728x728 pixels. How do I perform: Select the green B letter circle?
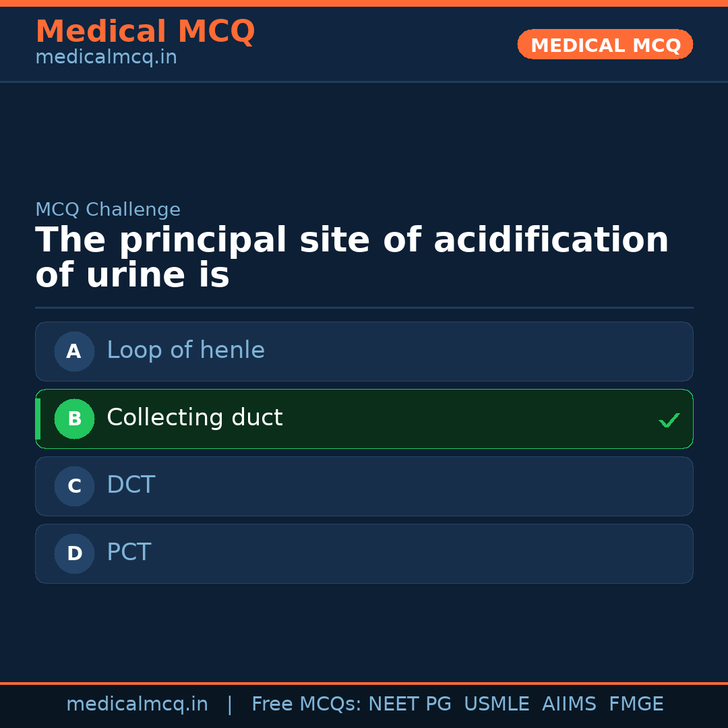click(74, 419)
